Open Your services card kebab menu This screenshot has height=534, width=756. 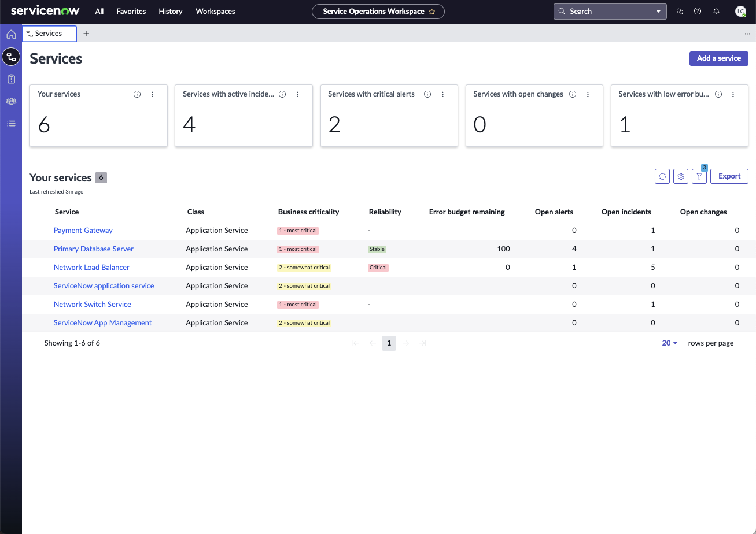point(153,94)
